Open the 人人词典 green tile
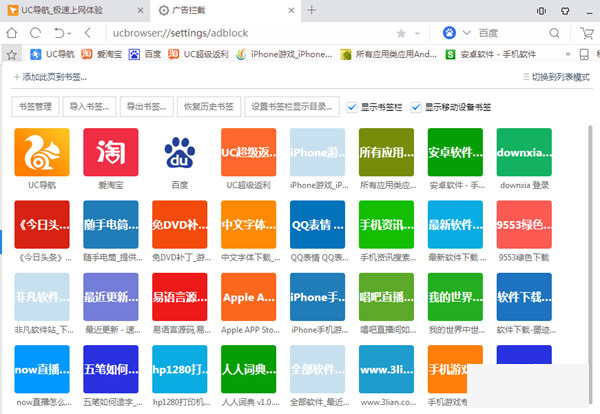This screenshot has height=414, width=600. (249, 369)
